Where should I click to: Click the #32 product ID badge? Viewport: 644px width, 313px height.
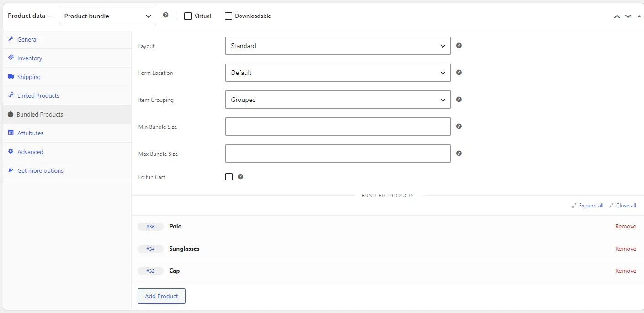(x=150, y=271)
